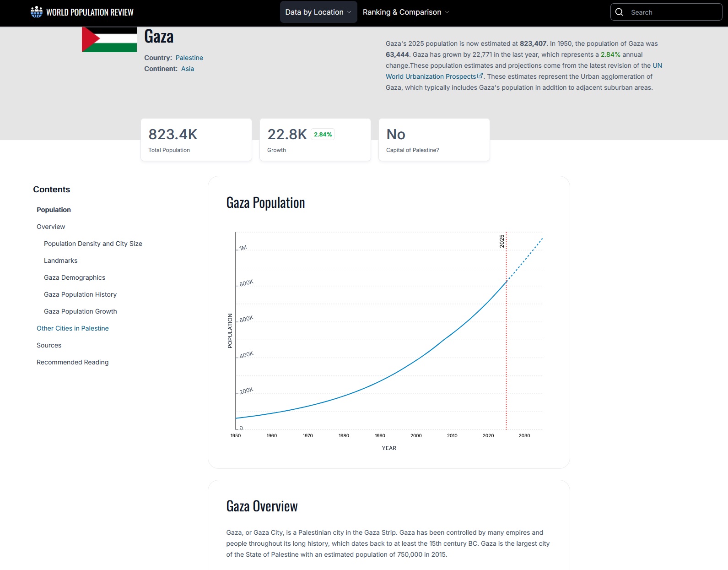
Task: Click the dashed projection line on chart
Action: click(x=525, y=259)
